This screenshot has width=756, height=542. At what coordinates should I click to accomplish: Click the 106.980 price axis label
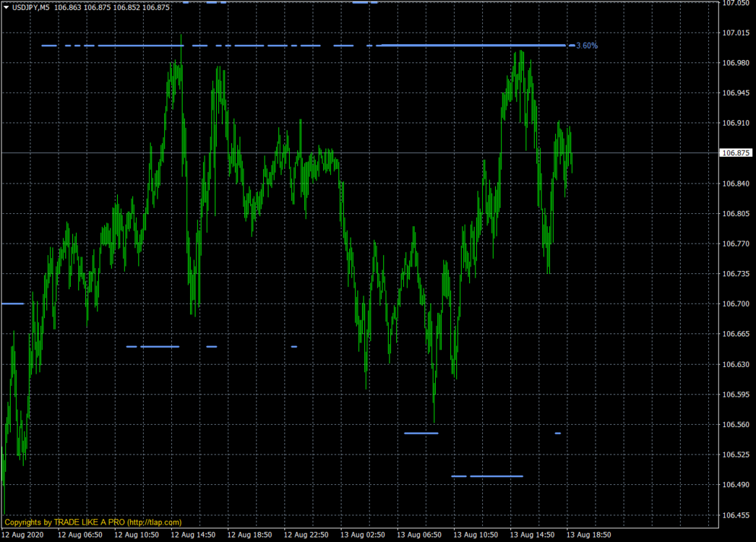click(736, 63)
